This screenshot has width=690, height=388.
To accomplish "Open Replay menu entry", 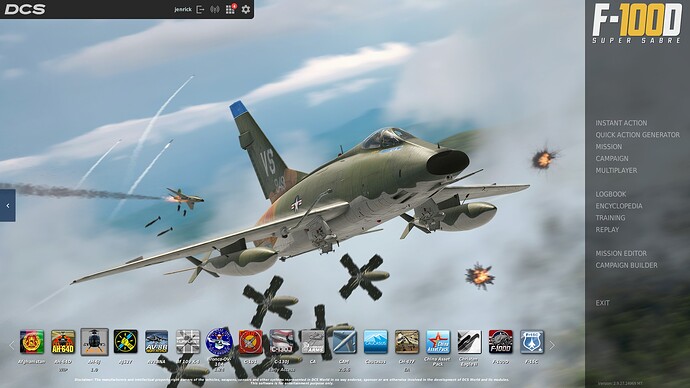I will tap(607, 230).
